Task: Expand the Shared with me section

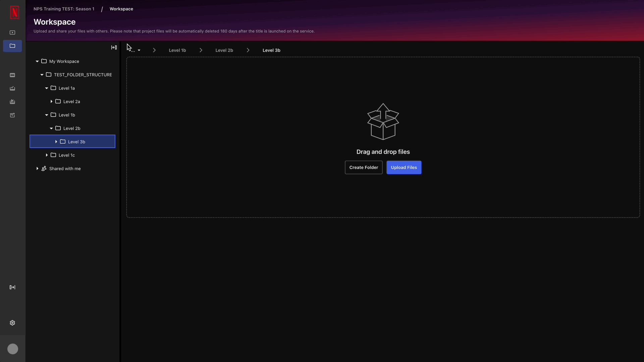Action: (x=37, y=168)
